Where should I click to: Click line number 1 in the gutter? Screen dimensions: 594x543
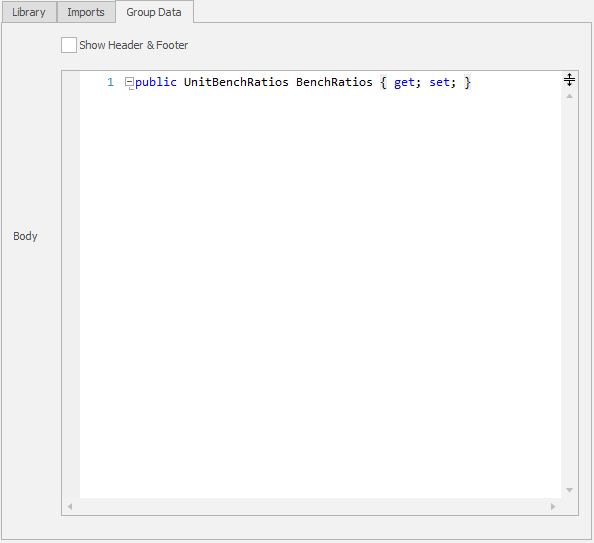[110, 82]
